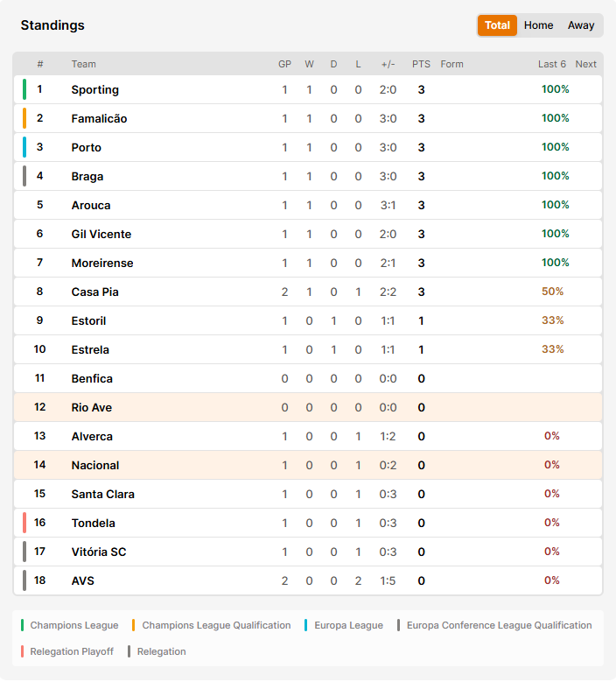Viewport: 616px width, 682px height.
Task: Click the +/- goal difference header
Action: tap(388, 64)
